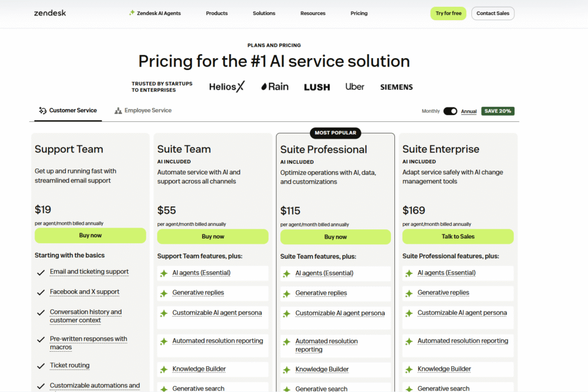Click the Uber brand logo
This screenshot has width=588, height=392.
(354, 86)
